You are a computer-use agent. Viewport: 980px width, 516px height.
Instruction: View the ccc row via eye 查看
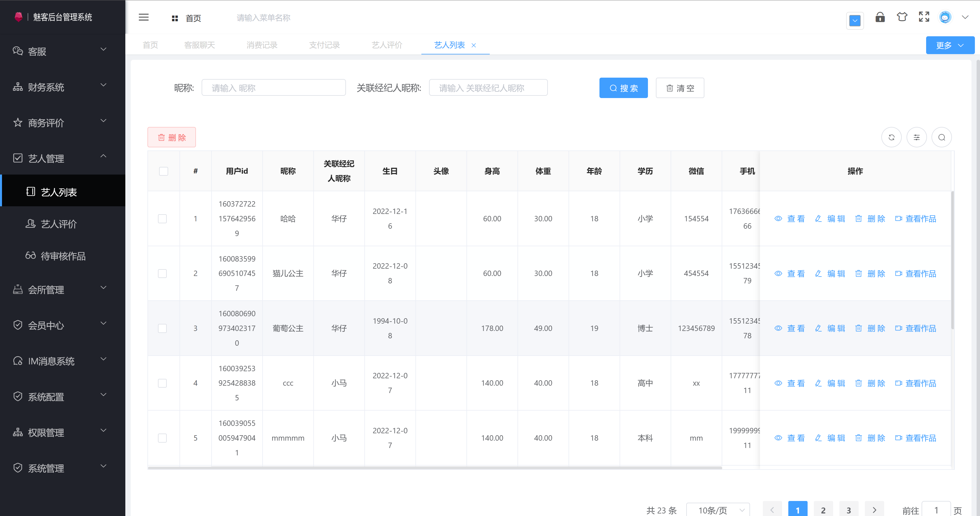click(x=790, y=383)
